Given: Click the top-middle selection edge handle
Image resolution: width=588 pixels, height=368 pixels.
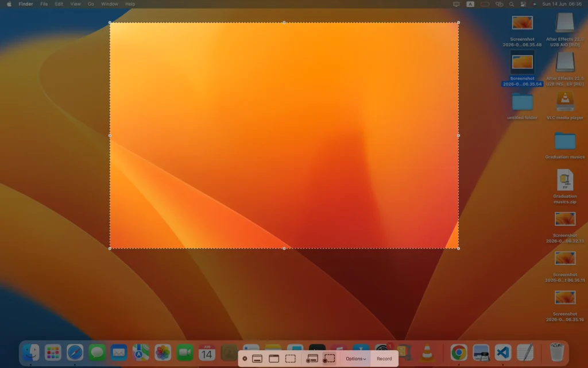Looking at the screenshot, I should [284, 22].
